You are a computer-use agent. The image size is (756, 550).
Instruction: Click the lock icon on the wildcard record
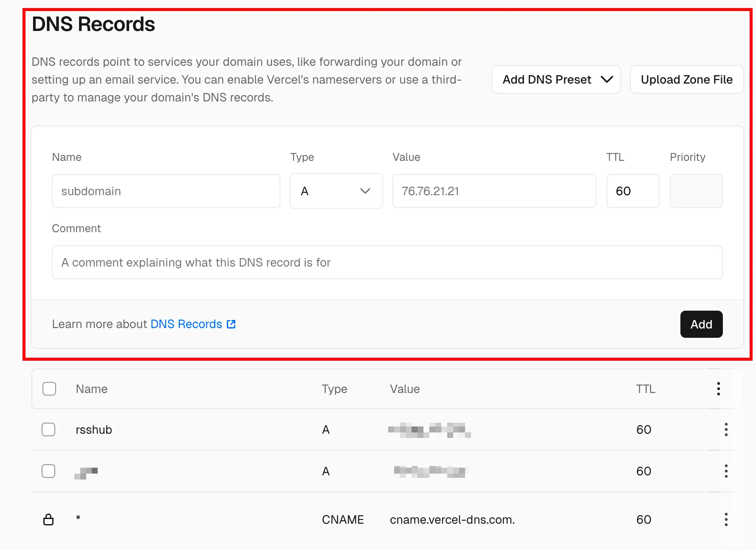[x=48, y=519]
